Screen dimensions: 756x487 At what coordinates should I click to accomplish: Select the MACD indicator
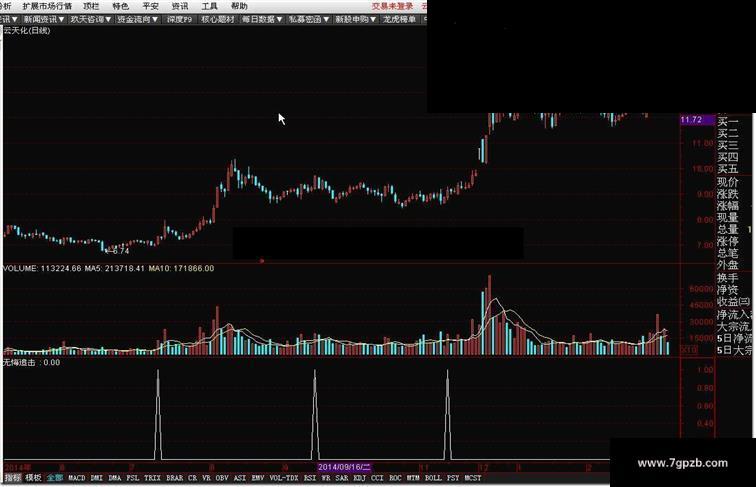[x=77, y=478]
